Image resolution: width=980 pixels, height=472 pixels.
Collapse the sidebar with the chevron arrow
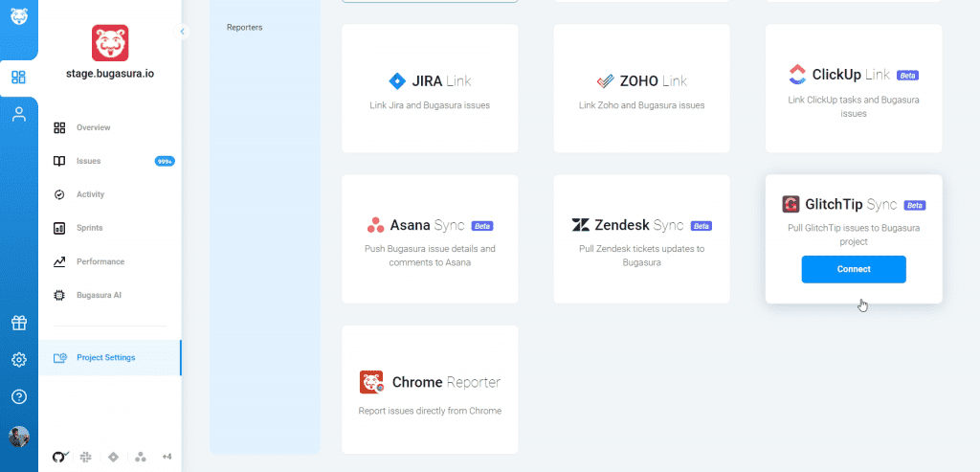pos(182,32)
